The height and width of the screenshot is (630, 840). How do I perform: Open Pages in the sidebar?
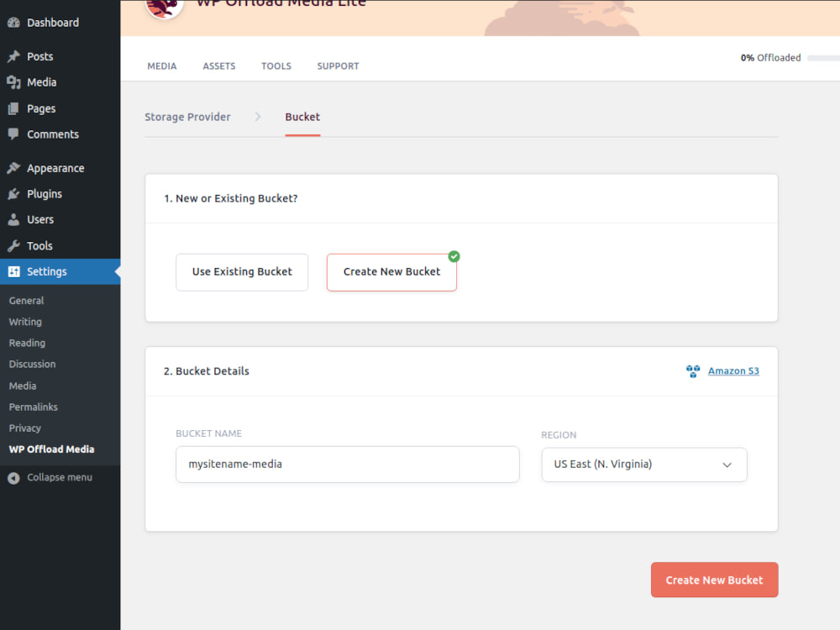click(41, 108)
